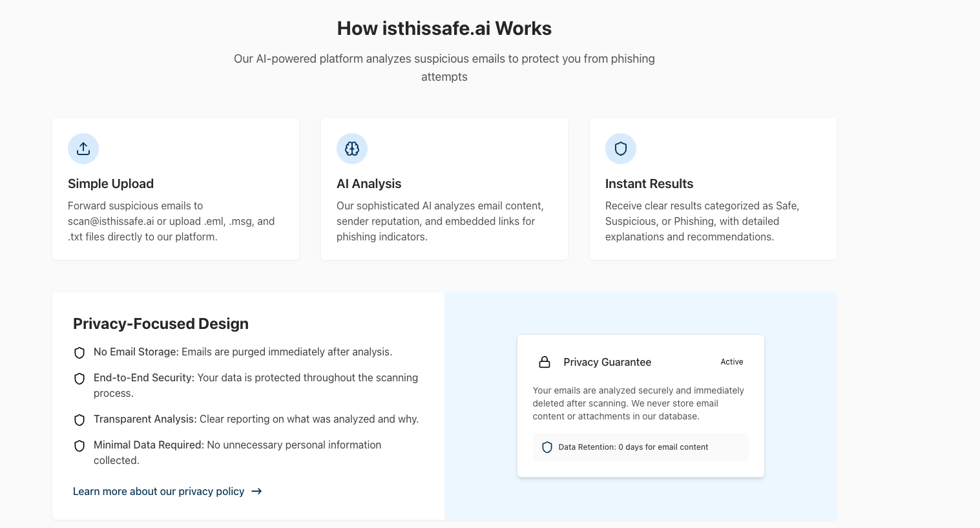Click the upload icon above Simple Upload

(83, 149)
